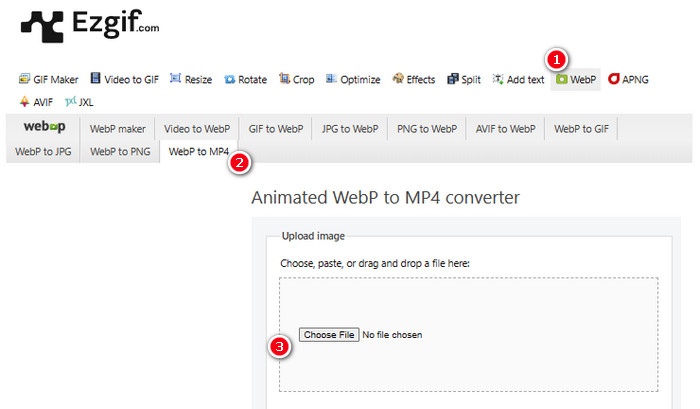Click the Effects palette icon
The image size is (700, 409).
coord(398,79)
